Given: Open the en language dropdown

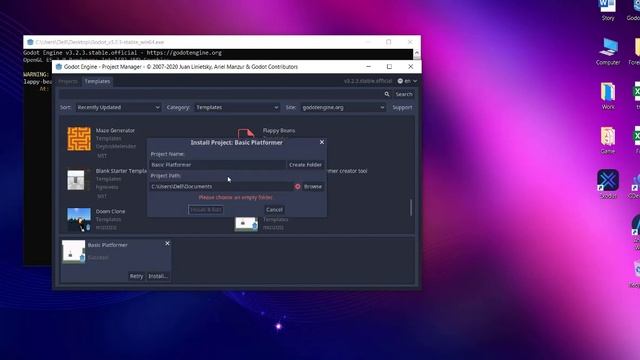Looking at the screenshot, I should click(407, 81).
